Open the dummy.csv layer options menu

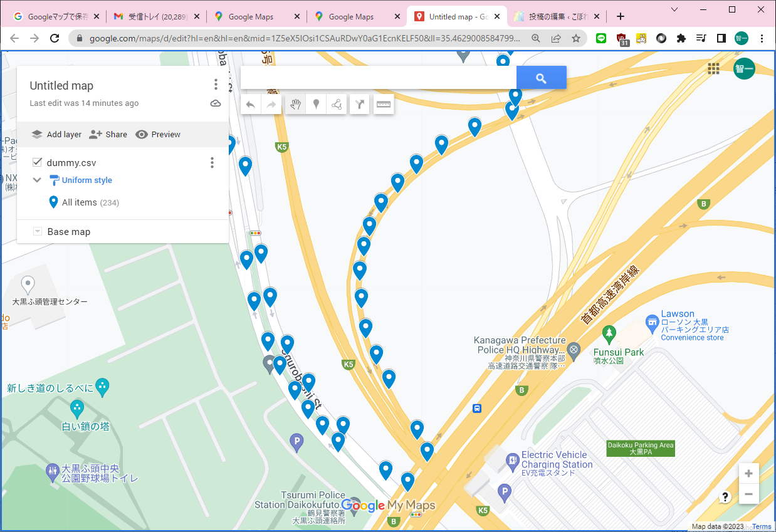pos(212,163)
